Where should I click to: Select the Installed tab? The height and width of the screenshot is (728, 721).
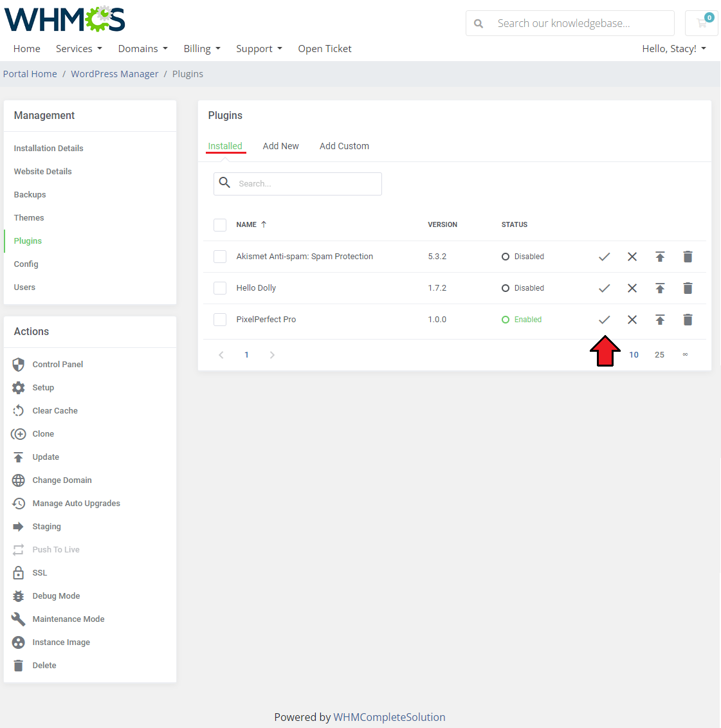225,146
